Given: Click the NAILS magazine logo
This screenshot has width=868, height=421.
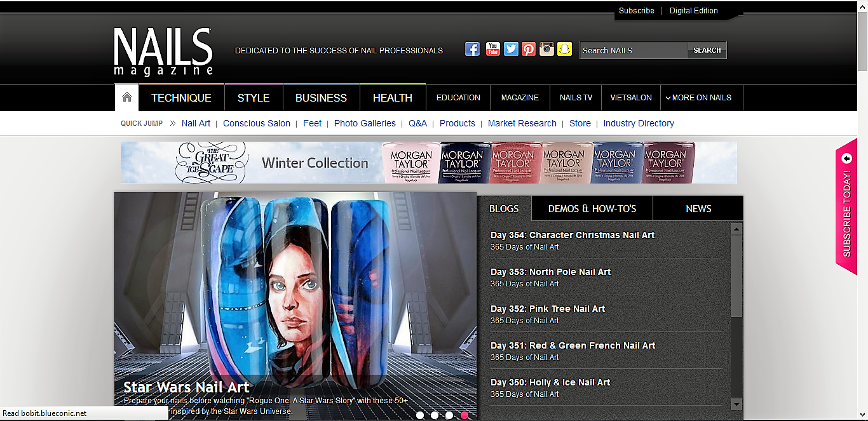Looking at the screenshot, I should click(x=163, y=52).
